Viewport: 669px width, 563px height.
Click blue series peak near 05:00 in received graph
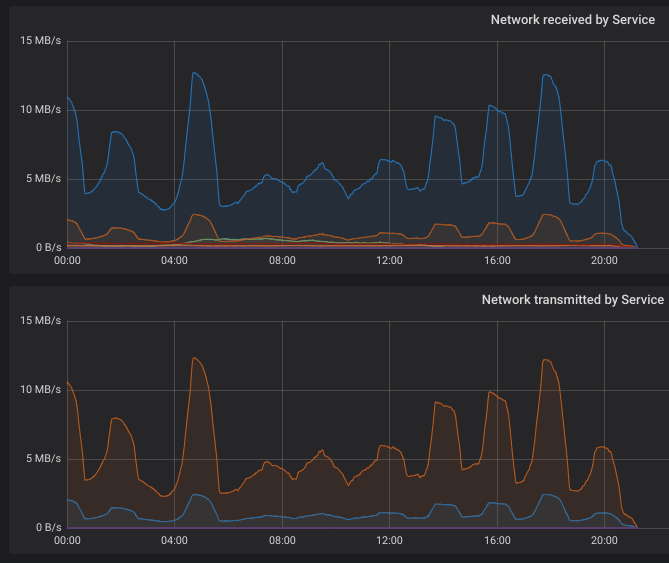[x=195, y=73]
